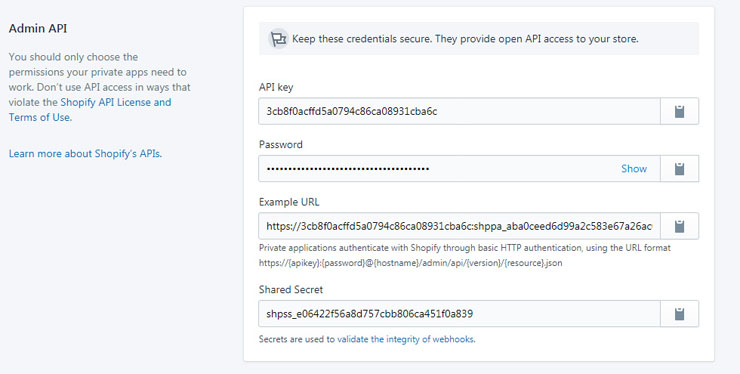Copy the Example URL to clipboard
Screen dimensions: 740x374
679,226
